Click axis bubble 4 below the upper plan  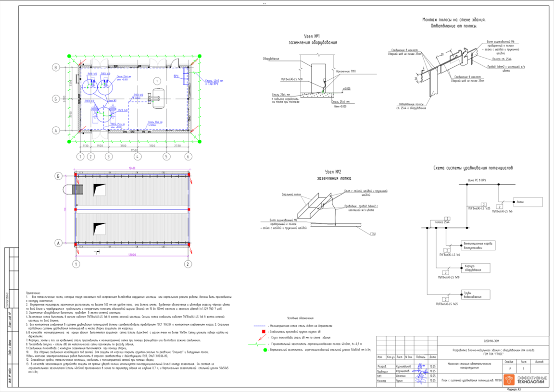[138, 156]
